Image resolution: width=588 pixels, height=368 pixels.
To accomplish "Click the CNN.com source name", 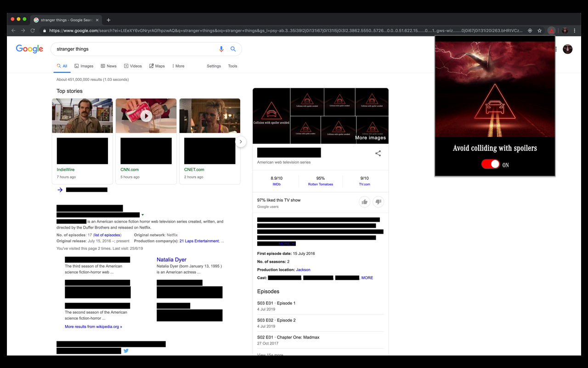I will coord(130,170).
